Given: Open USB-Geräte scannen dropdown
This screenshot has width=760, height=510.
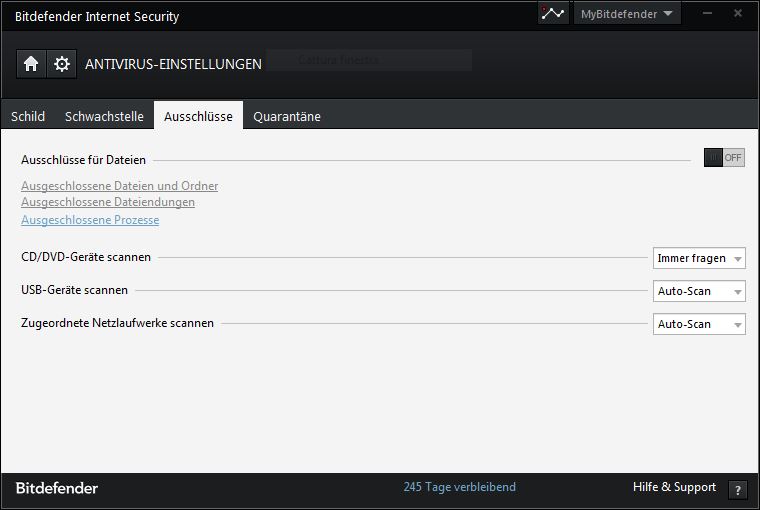Looking at the screenshot, I should point(699,291).
